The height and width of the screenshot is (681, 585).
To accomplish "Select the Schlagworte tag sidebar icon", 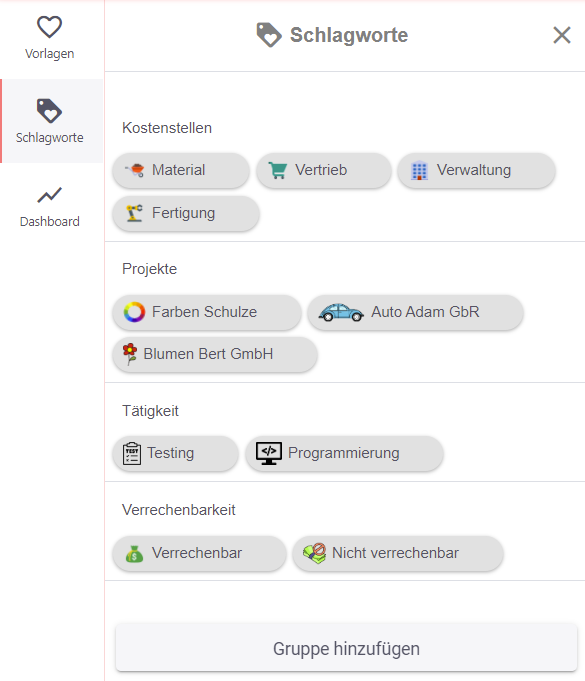I will tap(49, 111).
